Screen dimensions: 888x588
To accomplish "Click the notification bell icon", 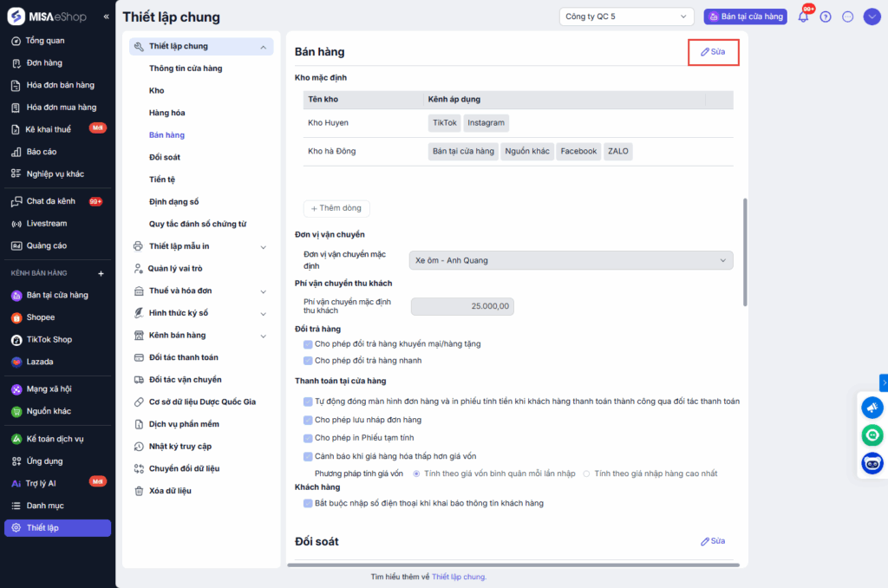I will [803, 16].
